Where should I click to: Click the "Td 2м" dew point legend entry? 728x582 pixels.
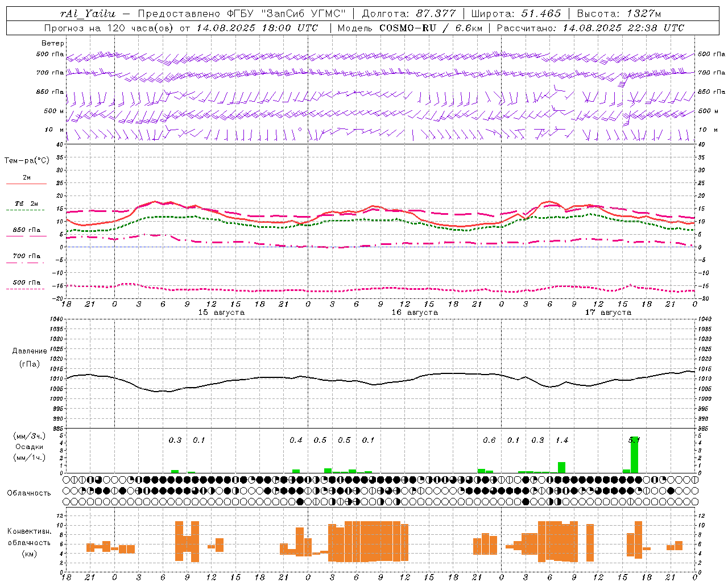click(26, 203)
